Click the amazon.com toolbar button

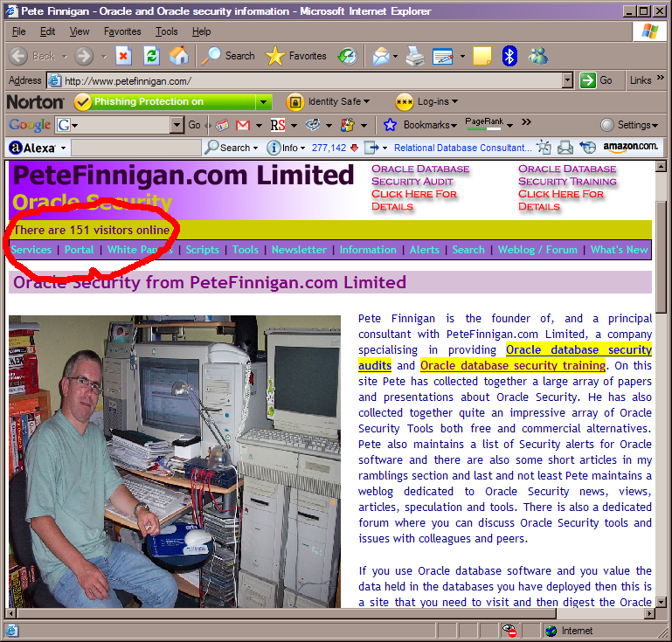(x=630, y=147)
